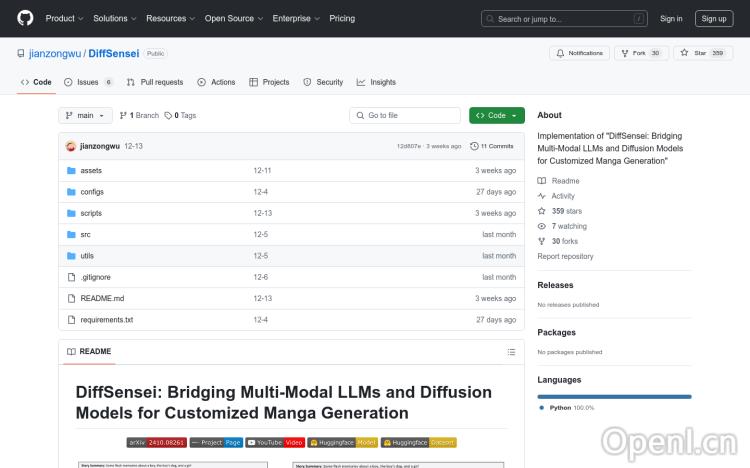Viewport: 750px width, 468px height.
Task: Open the 1 Branch link
Action: point(139,116)
